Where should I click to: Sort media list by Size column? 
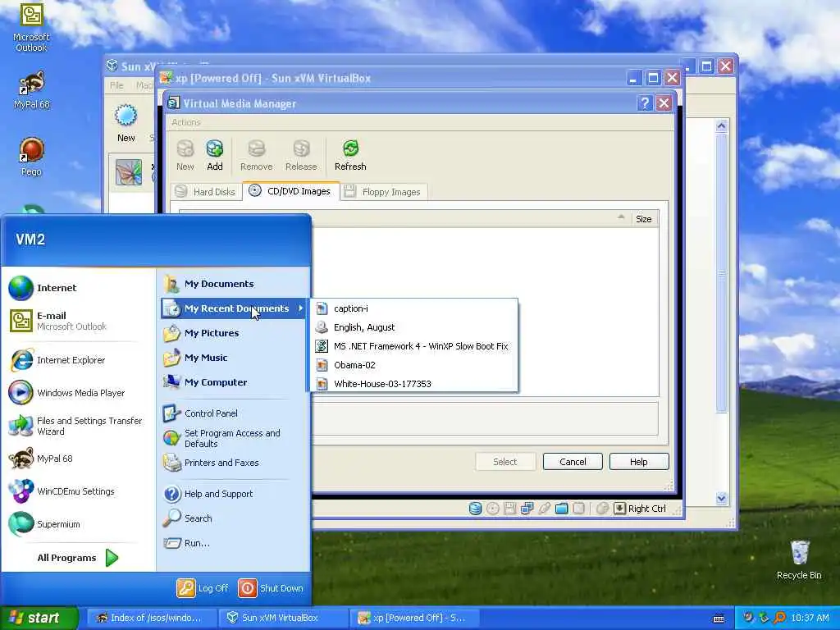[x=643, y=218]
